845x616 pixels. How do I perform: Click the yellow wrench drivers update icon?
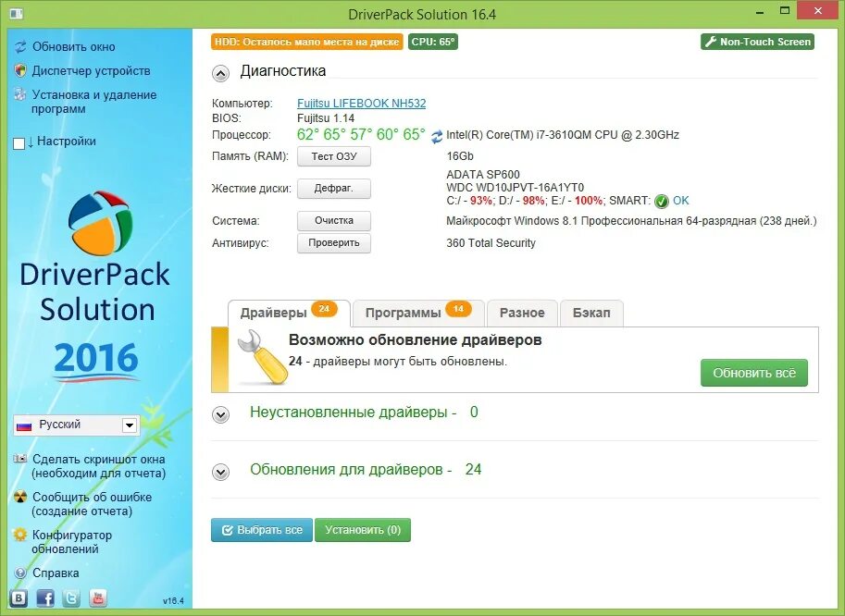[263, 358]
